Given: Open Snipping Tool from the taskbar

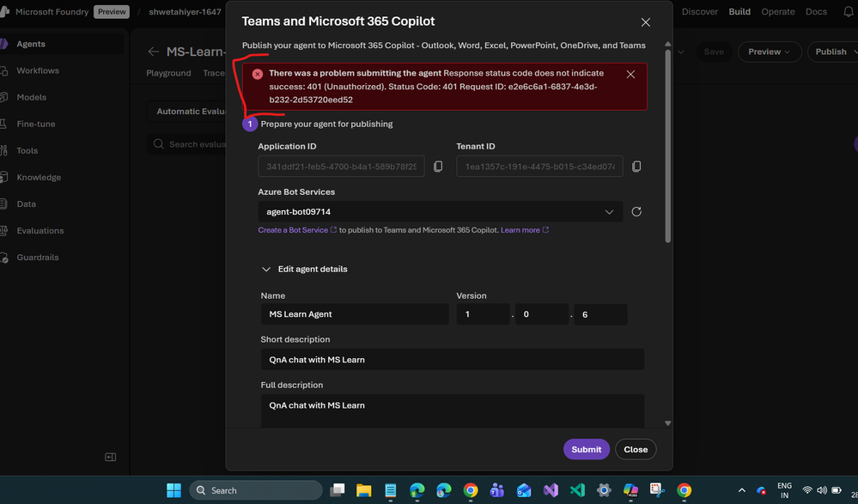Looking at the screenshot, I should coord(657,490).
